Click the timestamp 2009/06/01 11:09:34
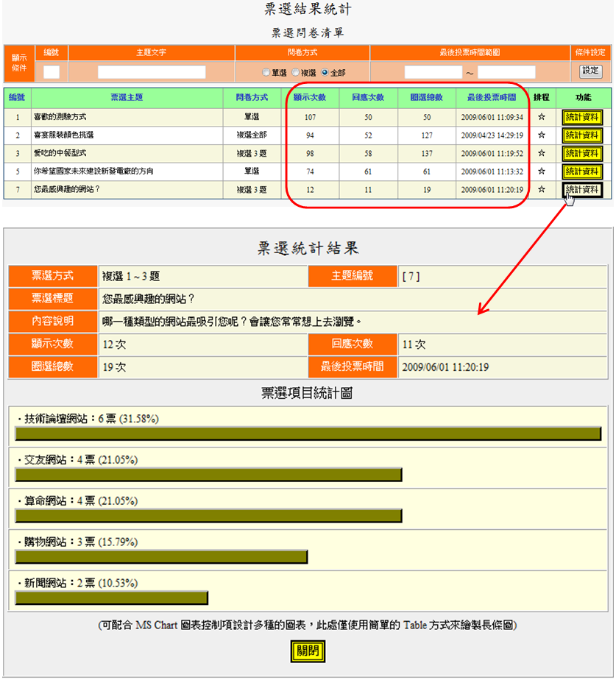The width and height of the screenshot is (616, 680). point(492,117)
